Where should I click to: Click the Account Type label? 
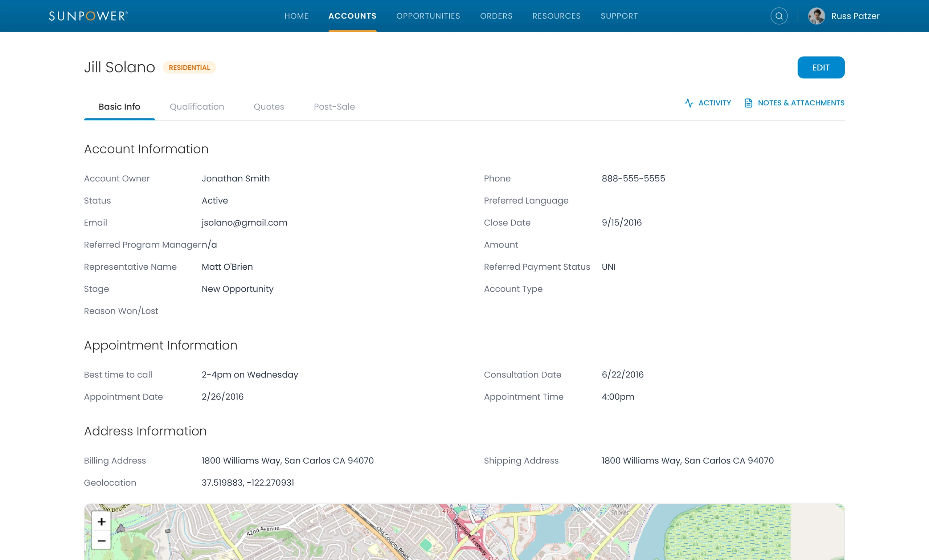click(513, 289)
